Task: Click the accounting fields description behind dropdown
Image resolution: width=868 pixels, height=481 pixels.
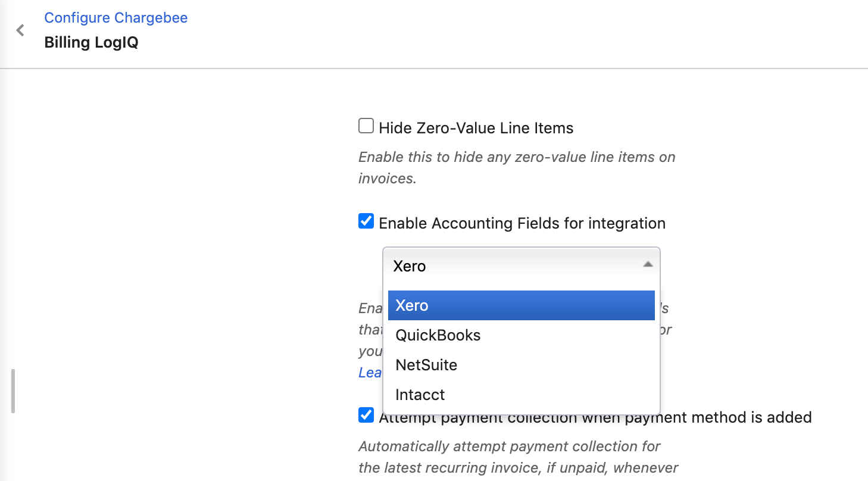Action: [x=370, y=330]
